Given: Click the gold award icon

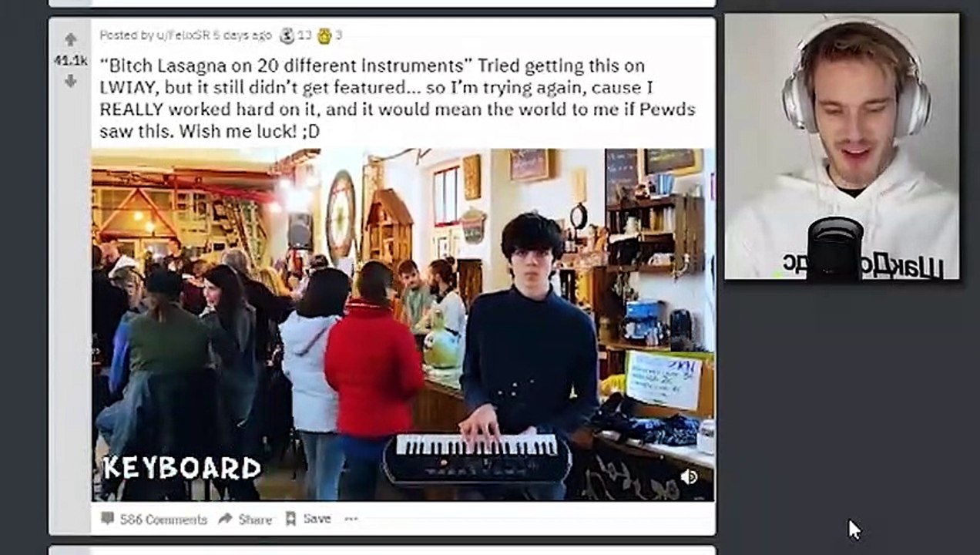Looking at the screenshot, I should [324, 35].
